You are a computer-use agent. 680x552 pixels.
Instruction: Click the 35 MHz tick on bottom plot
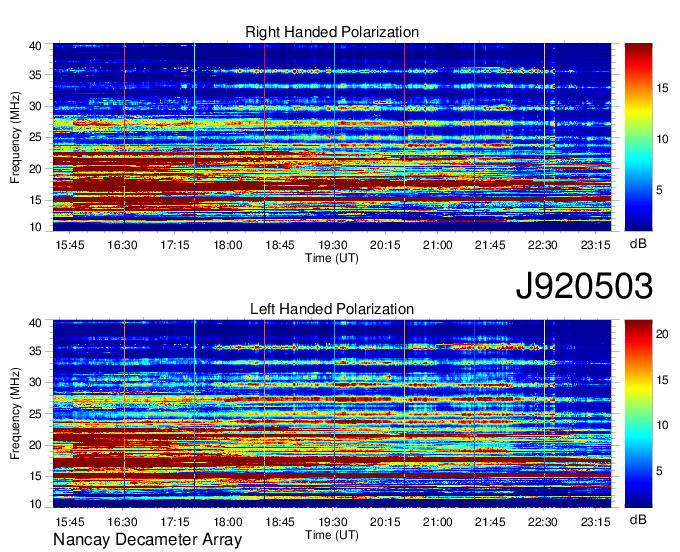point(35,351)
